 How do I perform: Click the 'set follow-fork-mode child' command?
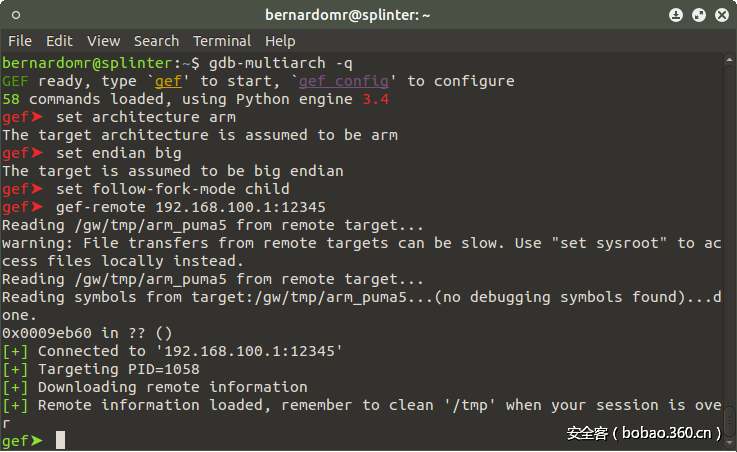pyautogui.click(x=172, y=189)
